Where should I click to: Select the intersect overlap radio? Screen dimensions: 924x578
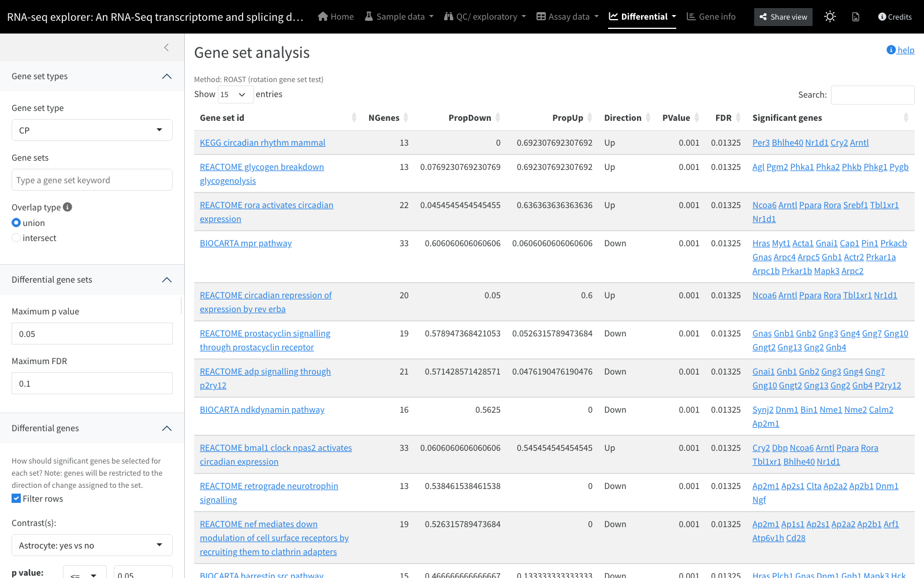[16, 238]
